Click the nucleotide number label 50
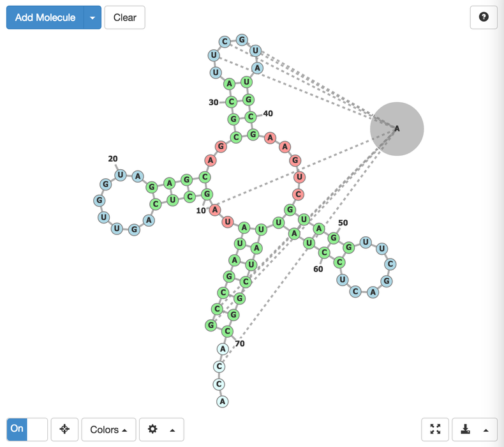Screen dimensions: 504x447 343,223
